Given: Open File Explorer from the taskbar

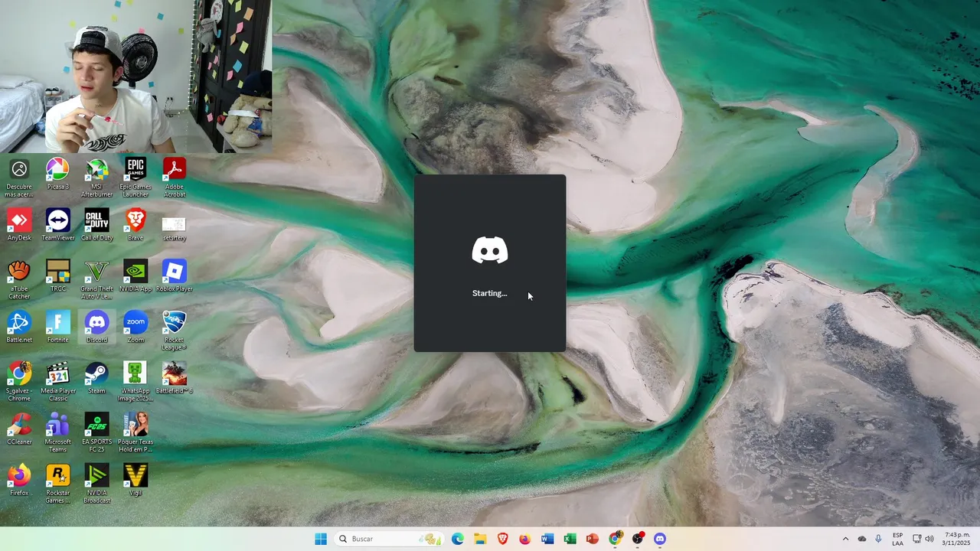Looking at the screenshot, I should pos(480,539).
